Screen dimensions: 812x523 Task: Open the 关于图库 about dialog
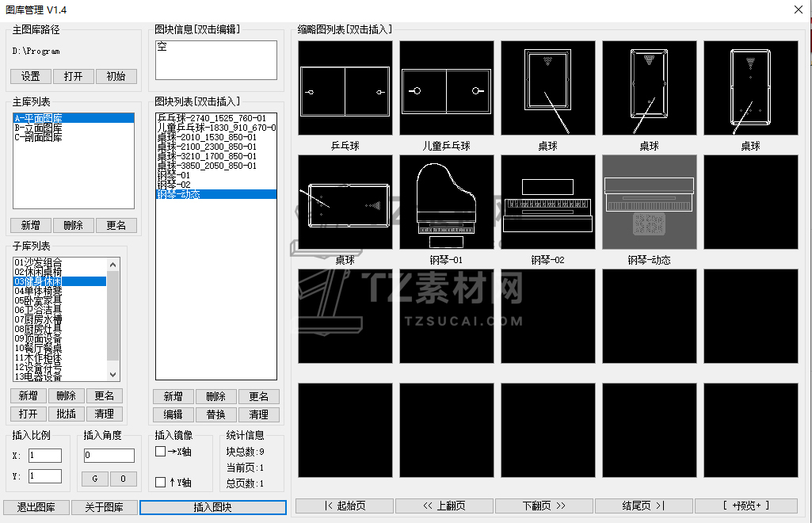104,507
